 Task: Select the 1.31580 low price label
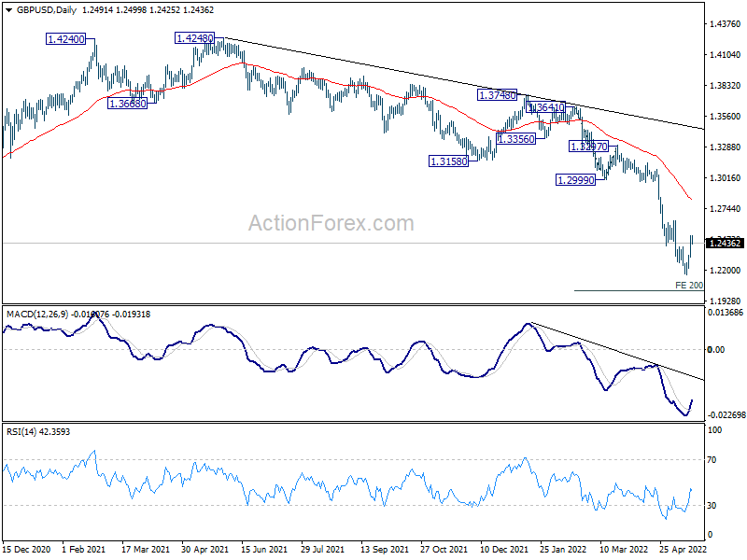click(448, 161)
